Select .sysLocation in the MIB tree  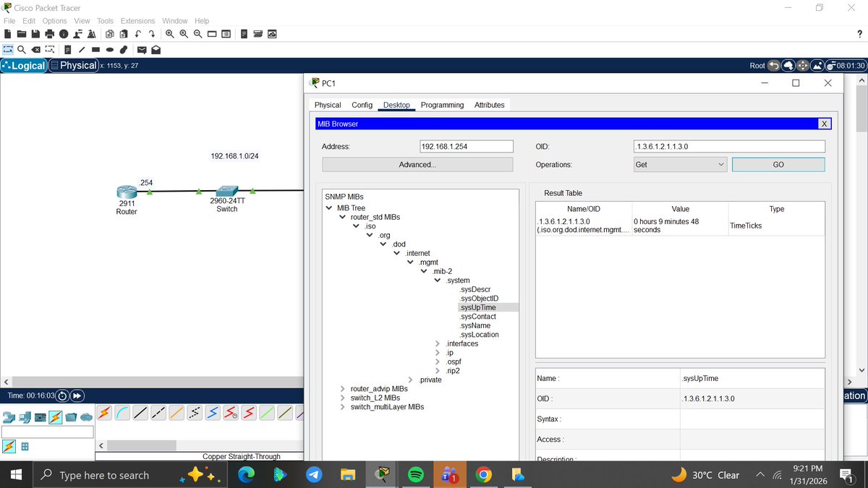[x=479, y=335]
